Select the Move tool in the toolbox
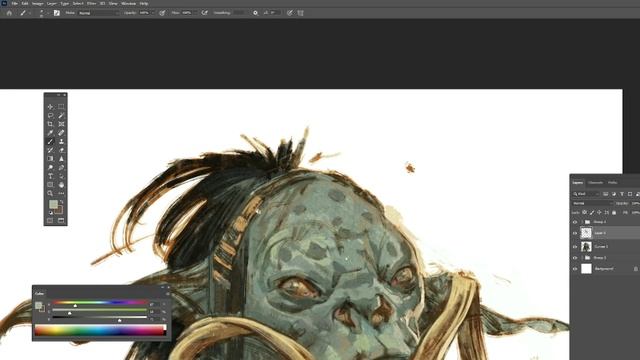 coord(50,107)
